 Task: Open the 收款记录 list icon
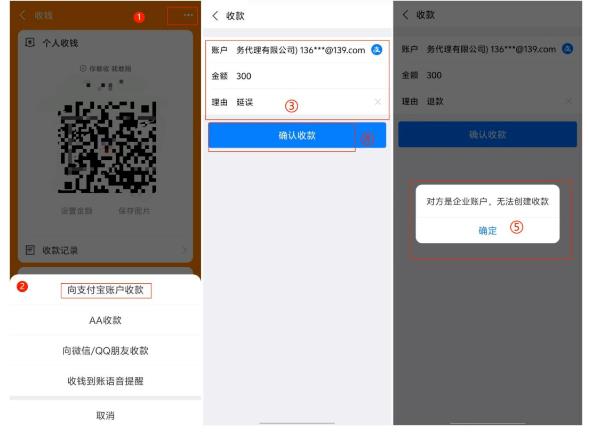[x=30, y=250]
